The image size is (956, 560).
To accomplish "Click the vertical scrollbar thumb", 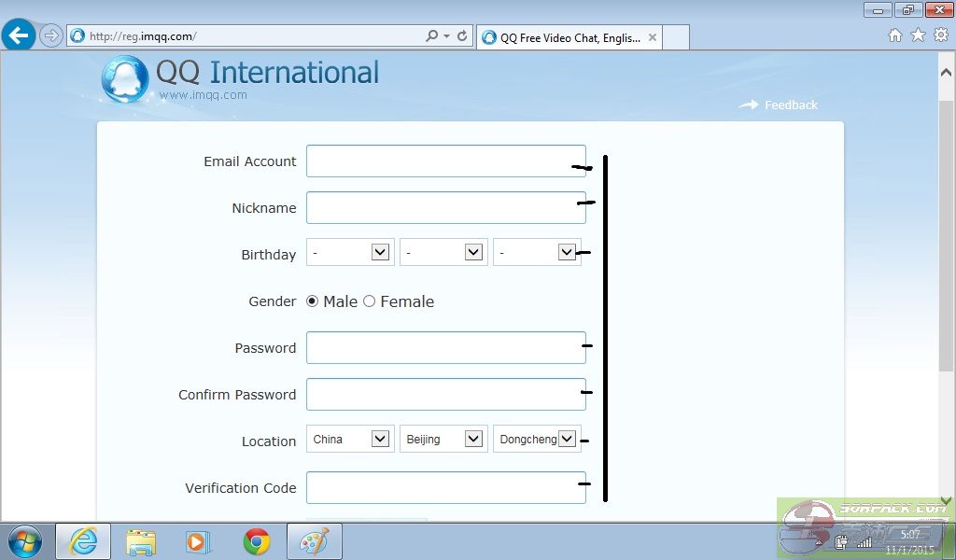I will click(947, 235).
